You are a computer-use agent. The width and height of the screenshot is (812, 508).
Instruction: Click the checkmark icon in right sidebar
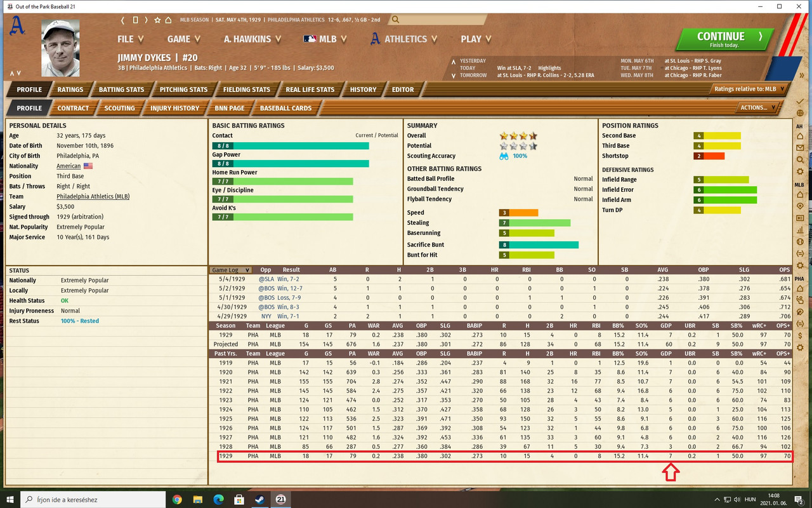(x=800, y=102)
